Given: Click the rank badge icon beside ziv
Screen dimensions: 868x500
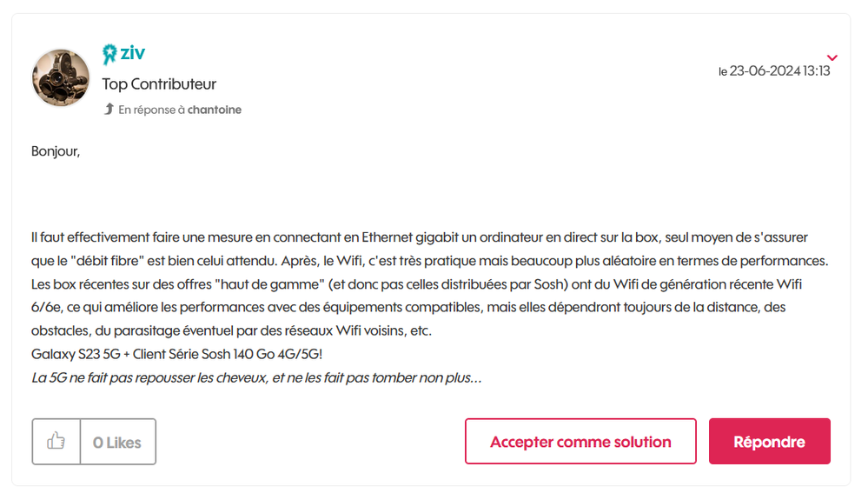Looking at the screenshot, I should 109,55.
